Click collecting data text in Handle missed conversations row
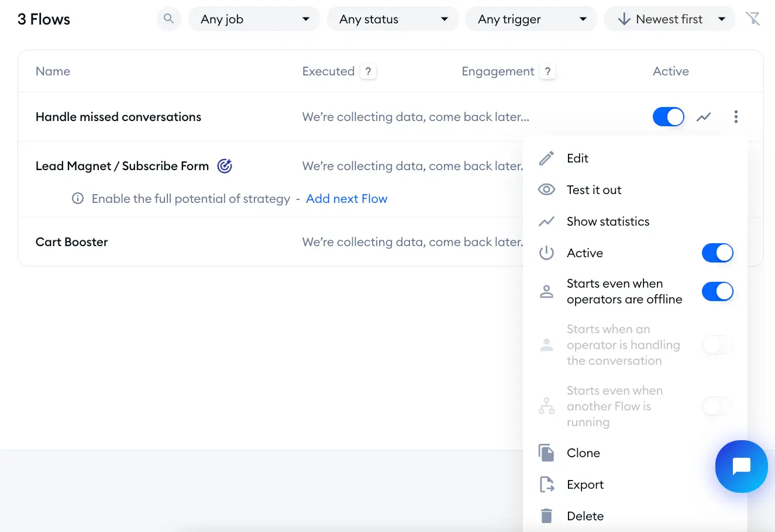This screenshot has width=775, height=532. (415, 117)
